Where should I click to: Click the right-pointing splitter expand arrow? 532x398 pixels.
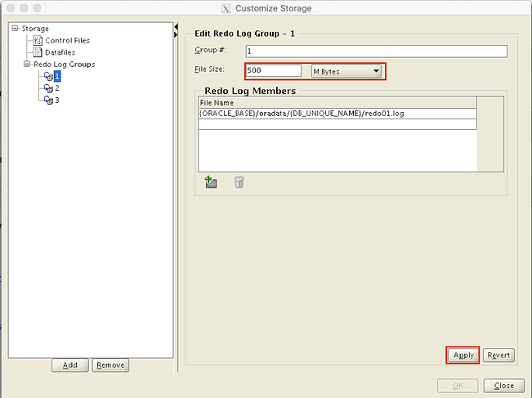[x=176, y=34]
